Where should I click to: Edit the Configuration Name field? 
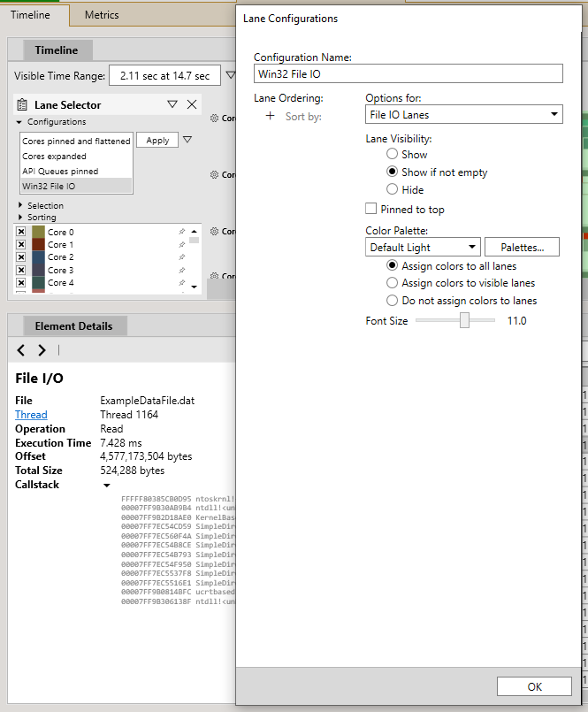click(408, 73)
